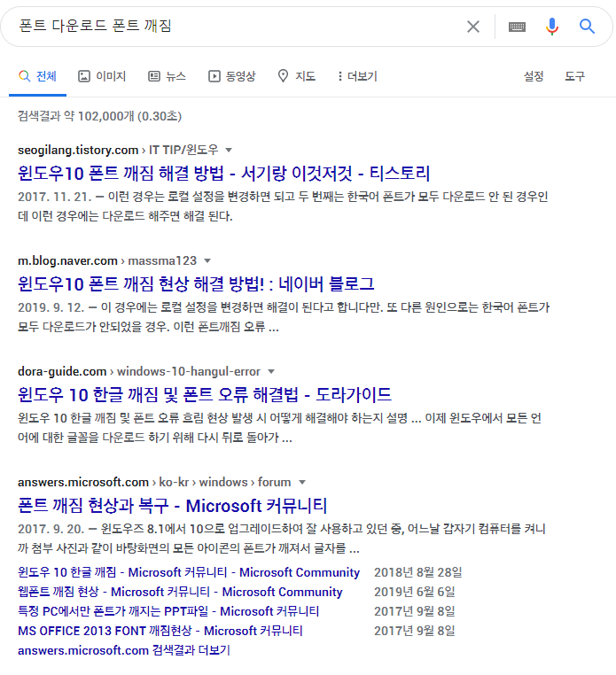Expand dropdown arrow next to seogilang.tistory.com result
The width and height of the screenshot is (616, 675).
(229, 150)
